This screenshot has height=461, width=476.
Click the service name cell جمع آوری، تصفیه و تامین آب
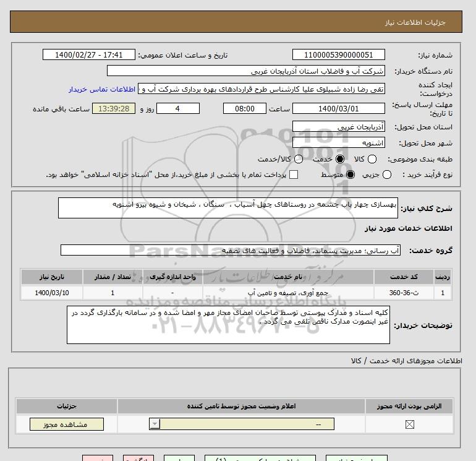[288, 293]
